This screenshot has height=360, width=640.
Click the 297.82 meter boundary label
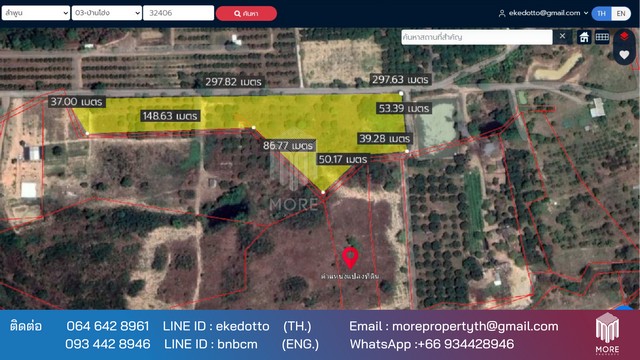[233, 82]
